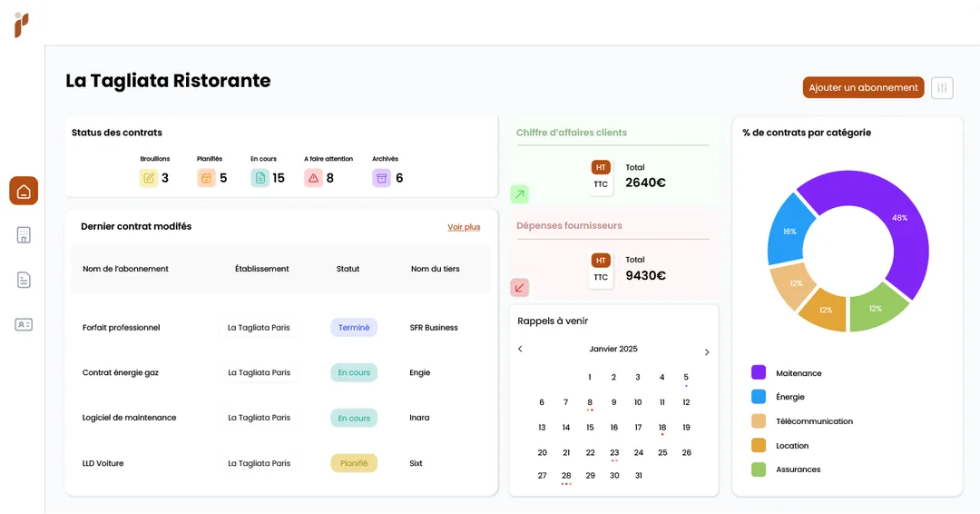This screenshot has width=980, height=514.
Task: Click the Télécommunication beige legend swatch
Action: pos(758,420)
